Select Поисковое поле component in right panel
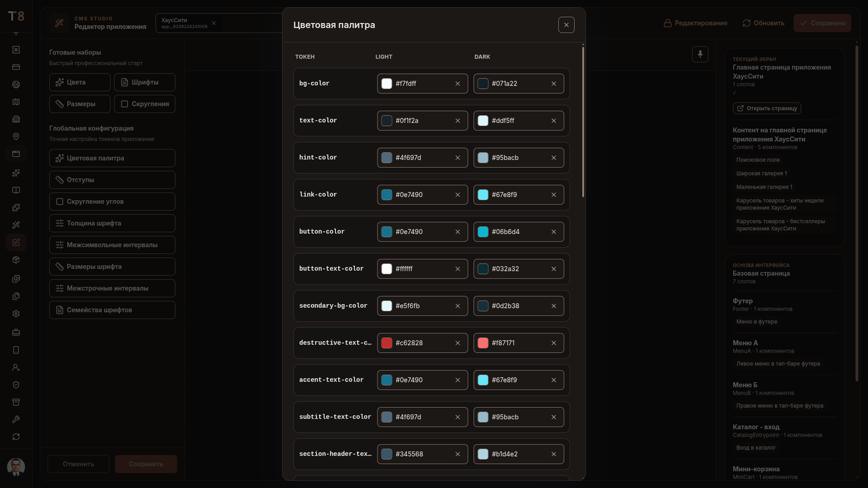Viewport: 868px width, 488px height. click(x=758, y=160)
